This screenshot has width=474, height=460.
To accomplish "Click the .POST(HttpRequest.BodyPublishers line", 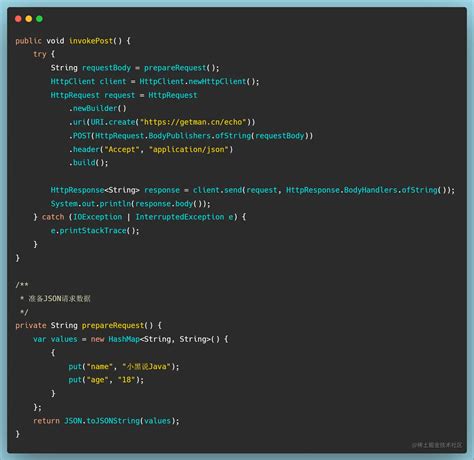I will [191, 136].
